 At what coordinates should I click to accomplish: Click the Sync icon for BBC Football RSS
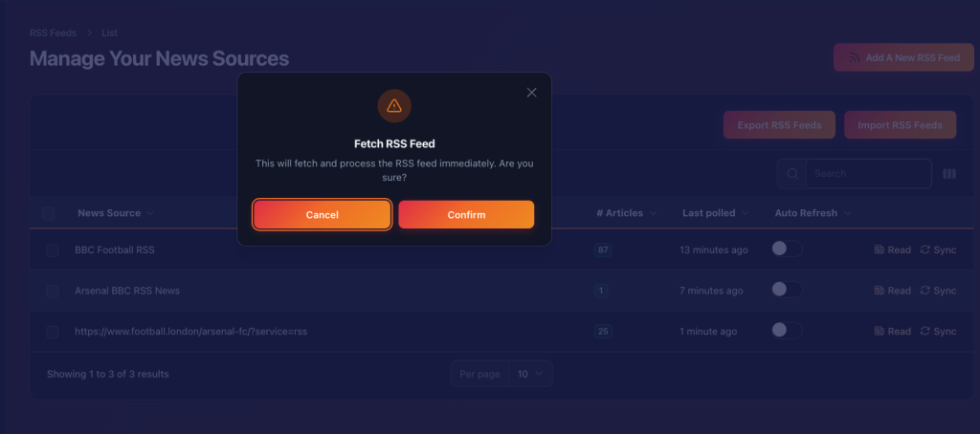point(925,250)
